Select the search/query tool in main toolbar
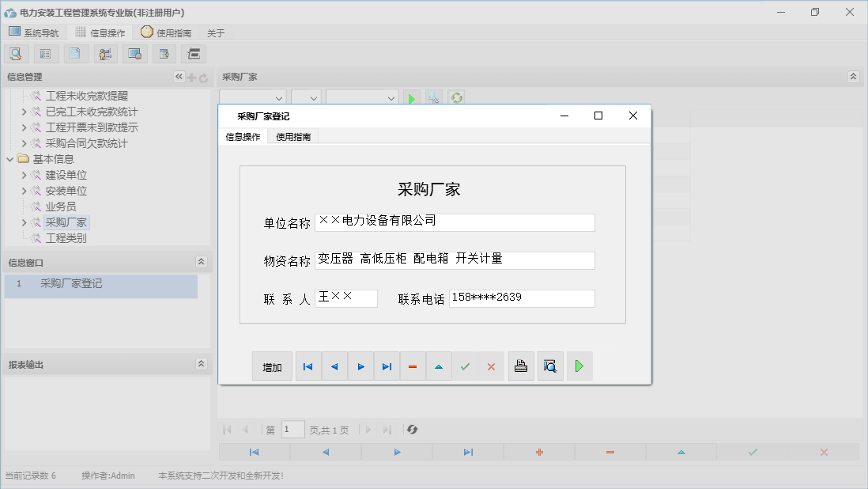868x489 pixels. point(16,53)
